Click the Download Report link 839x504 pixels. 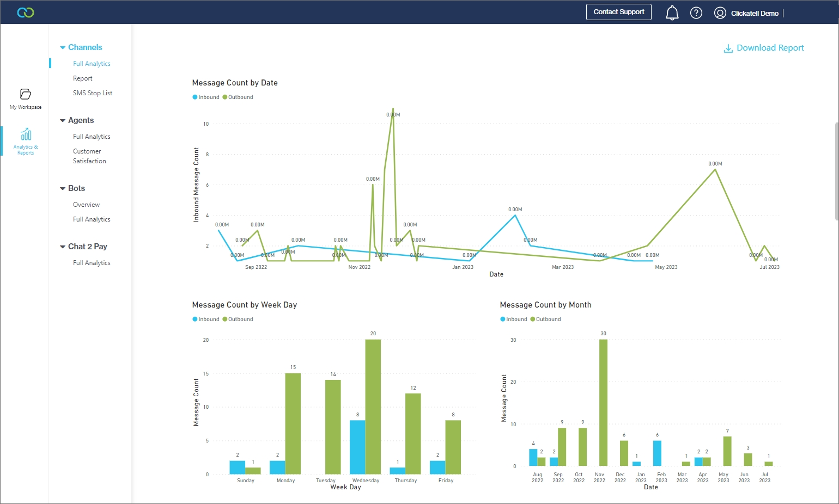770,48
